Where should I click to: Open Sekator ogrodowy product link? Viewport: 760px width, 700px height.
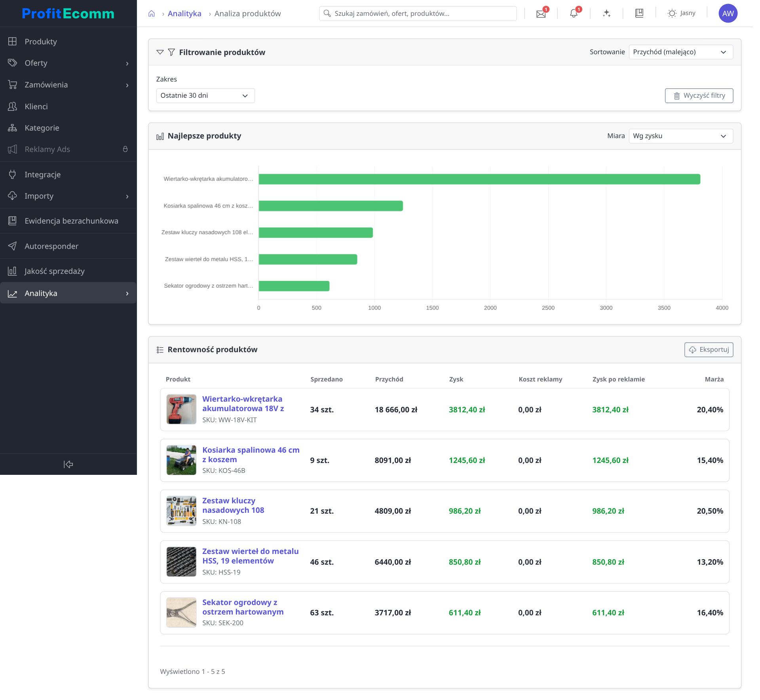[243, 607]
